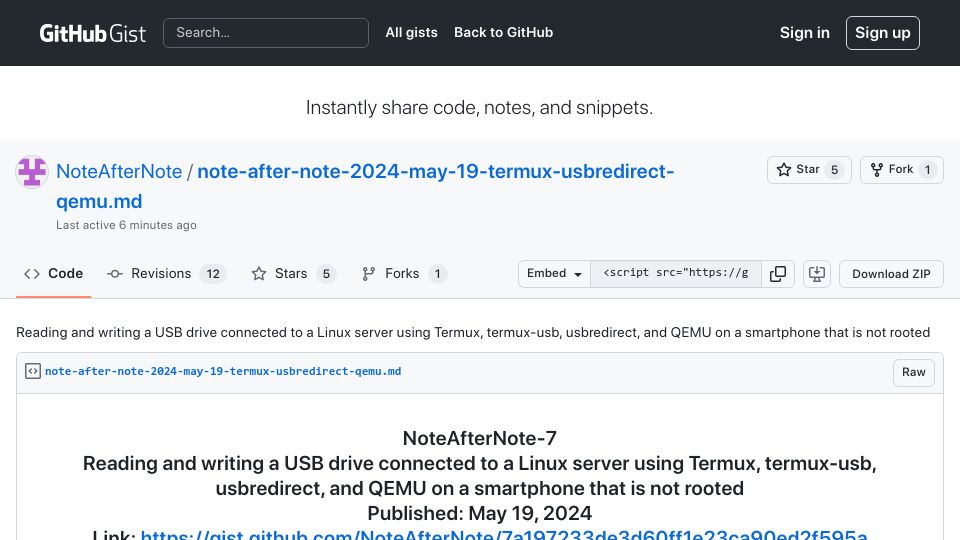The image size is (960, 540).
Task: Copy embed script to clipboard
Action: [778, 274]
